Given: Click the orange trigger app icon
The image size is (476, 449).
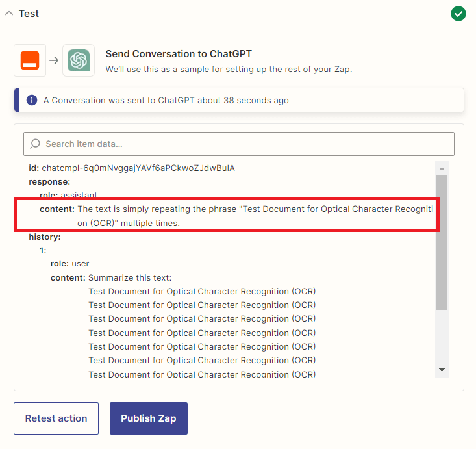Looking at the screenshot, I should (30, 60).
